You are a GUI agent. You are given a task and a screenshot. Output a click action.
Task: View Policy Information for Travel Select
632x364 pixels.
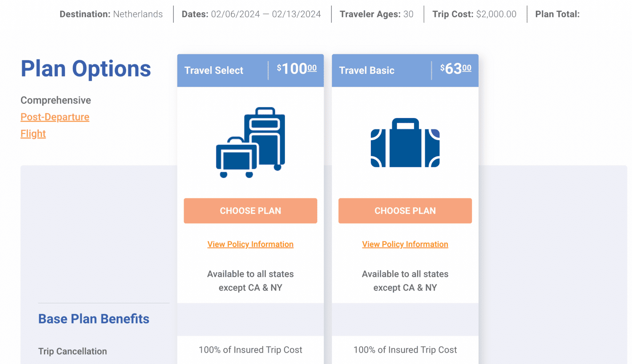point(250,244)
